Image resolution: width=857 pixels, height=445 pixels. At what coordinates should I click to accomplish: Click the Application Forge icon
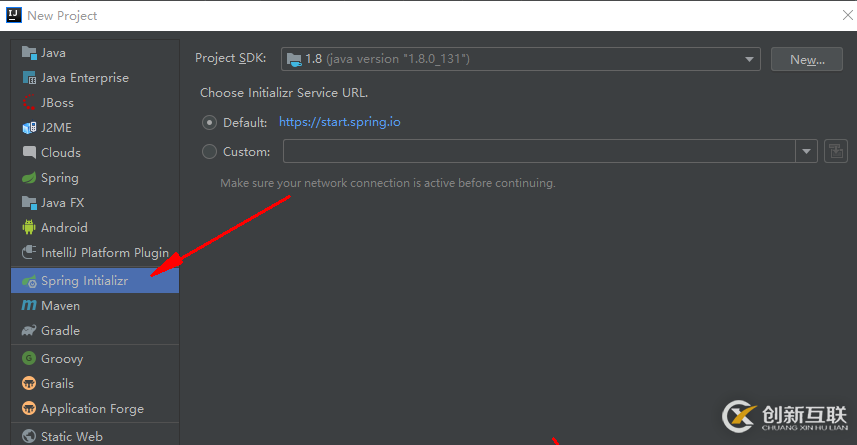[29, 408]
